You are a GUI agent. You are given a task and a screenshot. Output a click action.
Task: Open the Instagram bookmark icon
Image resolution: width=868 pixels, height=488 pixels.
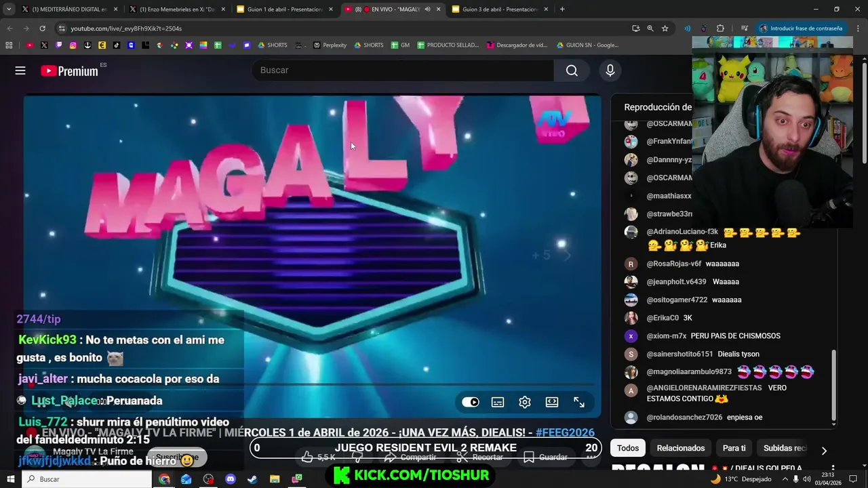(x=73, y=45)
